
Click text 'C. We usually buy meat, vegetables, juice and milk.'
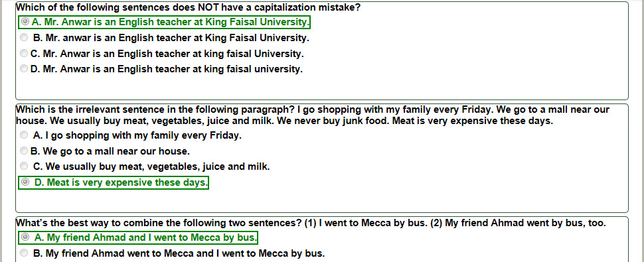pos(151,166)
